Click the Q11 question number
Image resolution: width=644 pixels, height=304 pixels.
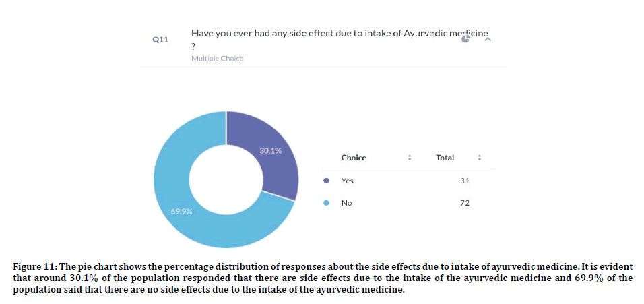point(160,40)
